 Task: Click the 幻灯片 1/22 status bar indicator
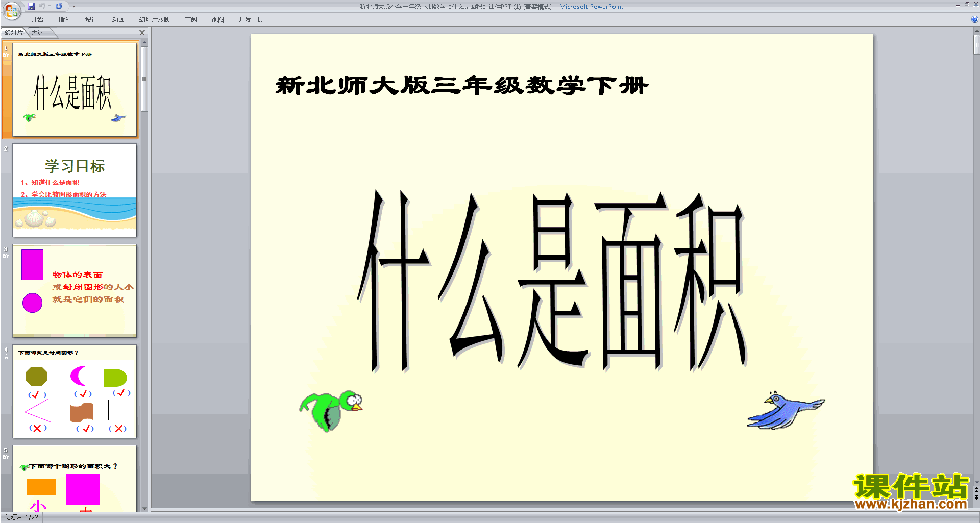click(21, 517)
